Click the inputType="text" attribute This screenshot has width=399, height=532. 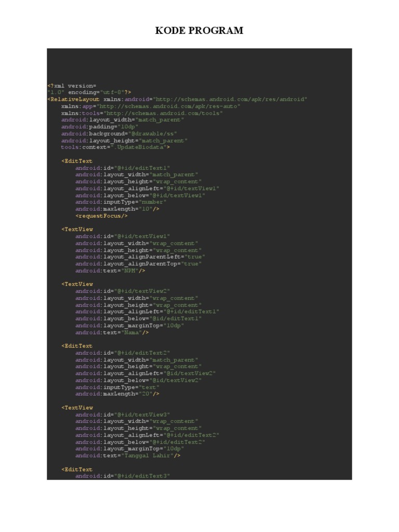coord(117,387)
